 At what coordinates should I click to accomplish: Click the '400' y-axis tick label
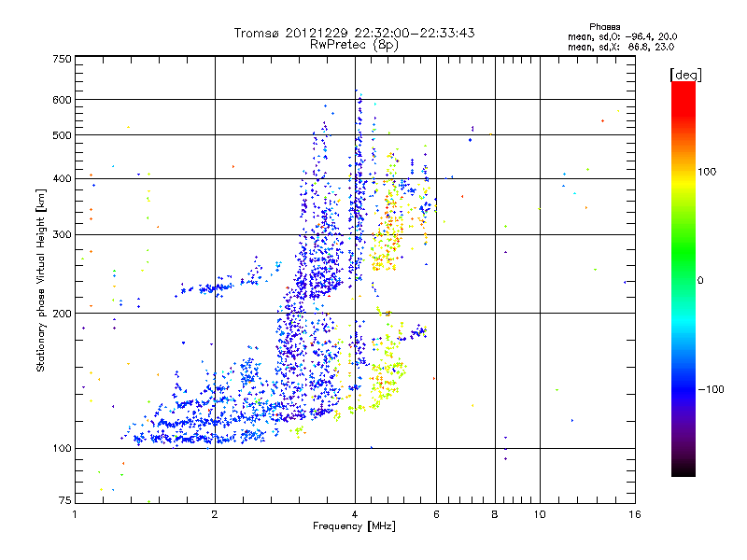coord(62,178)
